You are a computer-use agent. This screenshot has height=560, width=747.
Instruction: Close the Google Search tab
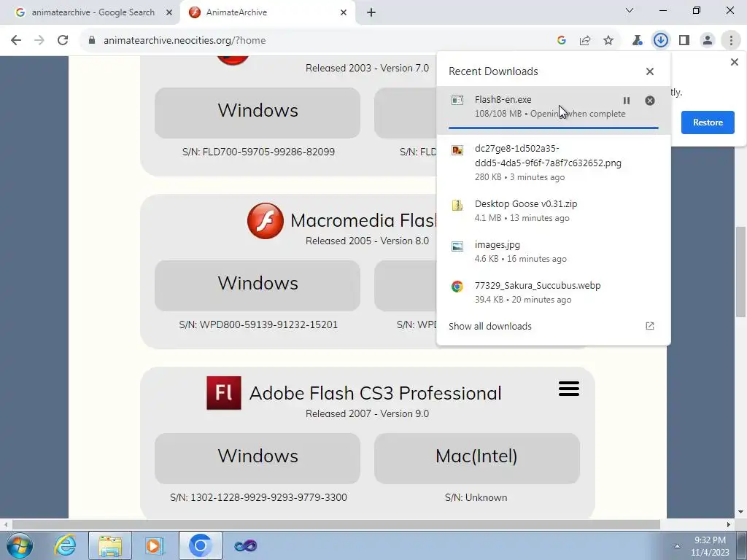click(x=169, y=12)
